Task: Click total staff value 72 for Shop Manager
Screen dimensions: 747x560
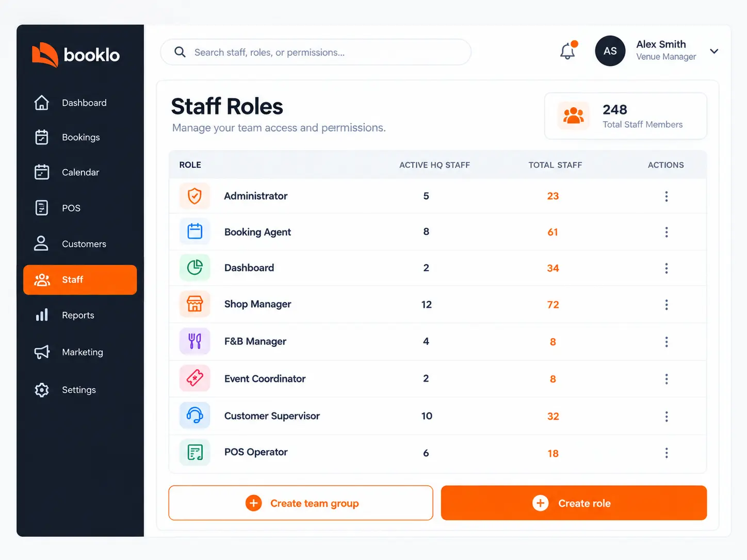Action: point(553,305)
